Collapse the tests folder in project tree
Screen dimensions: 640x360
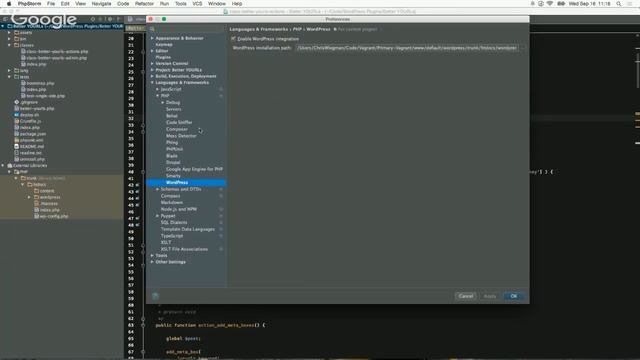point(9,77)
